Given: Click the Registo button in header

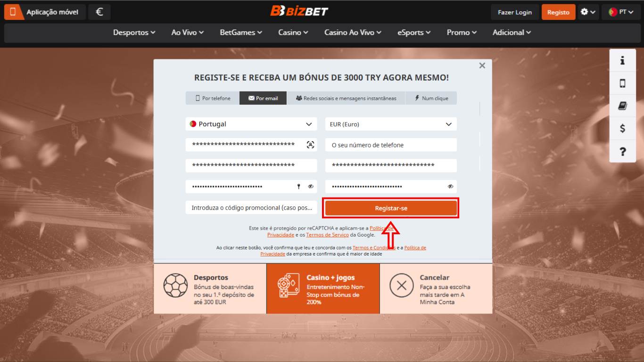Looking at the screenshot, I should pos(558,12).
